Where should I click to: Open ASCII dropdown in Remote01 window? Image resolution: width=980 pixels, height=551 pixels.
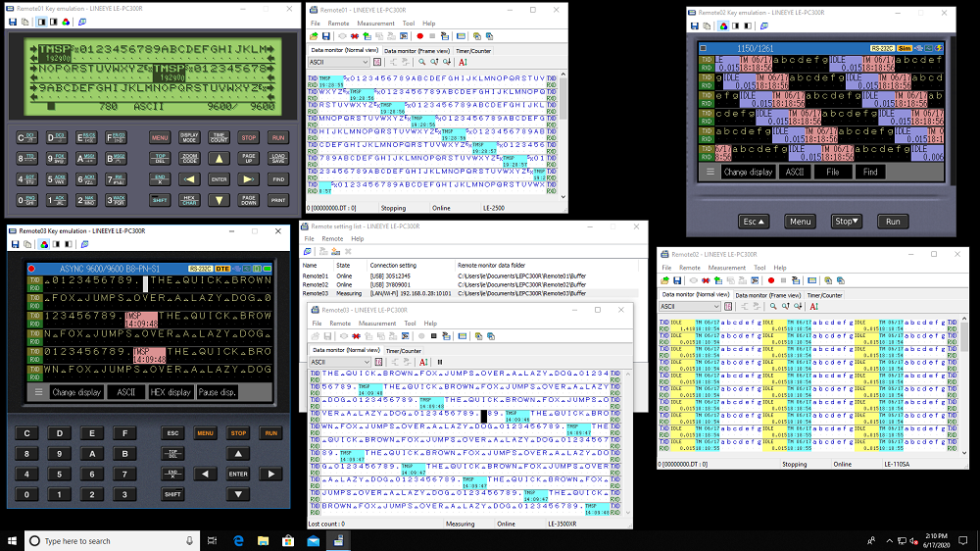(339, 62)
